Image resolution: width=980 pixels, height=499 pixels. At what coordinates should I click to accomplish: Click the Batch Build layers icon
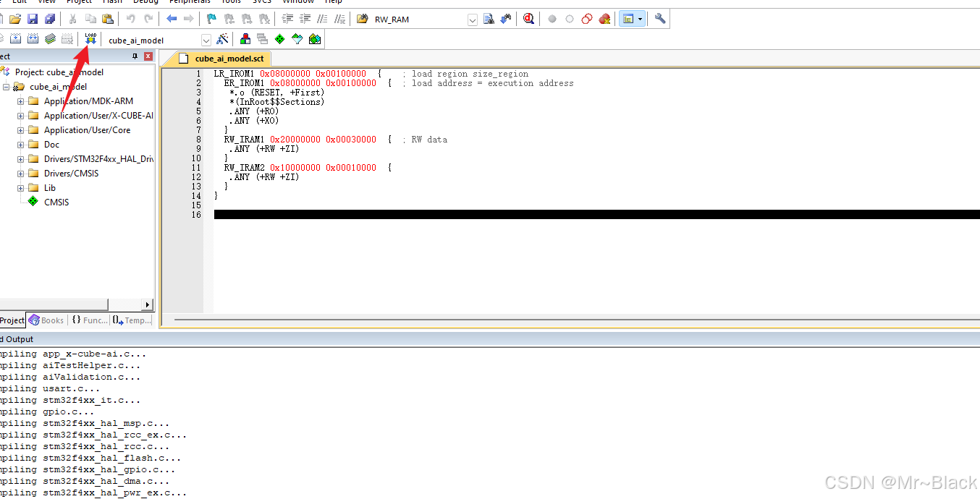(x=50, y=39)
